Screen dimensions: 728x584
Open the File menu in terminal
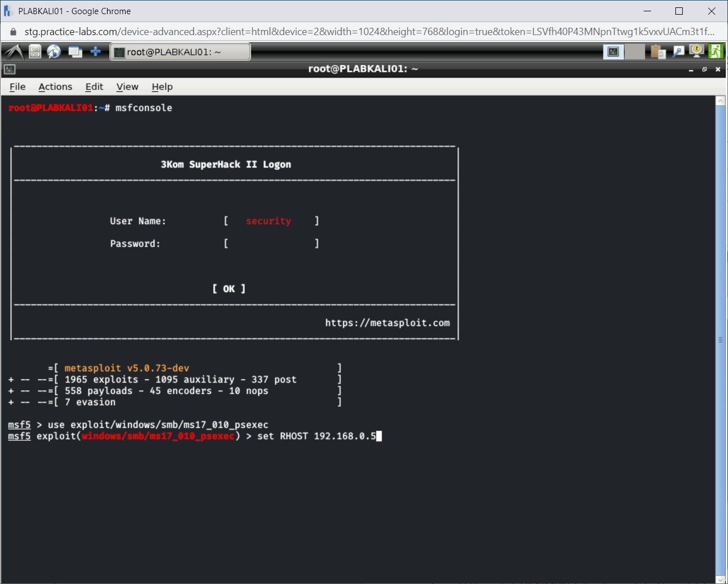click(x=17, y=87)
